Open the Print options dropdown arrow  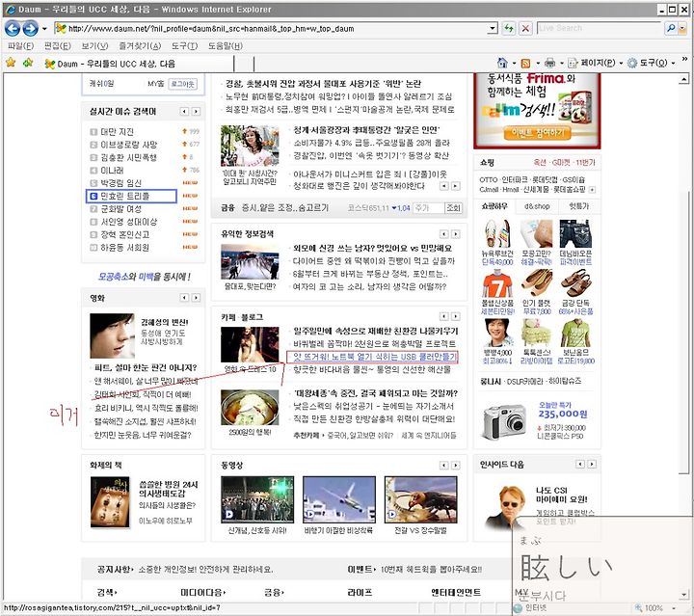561,64
